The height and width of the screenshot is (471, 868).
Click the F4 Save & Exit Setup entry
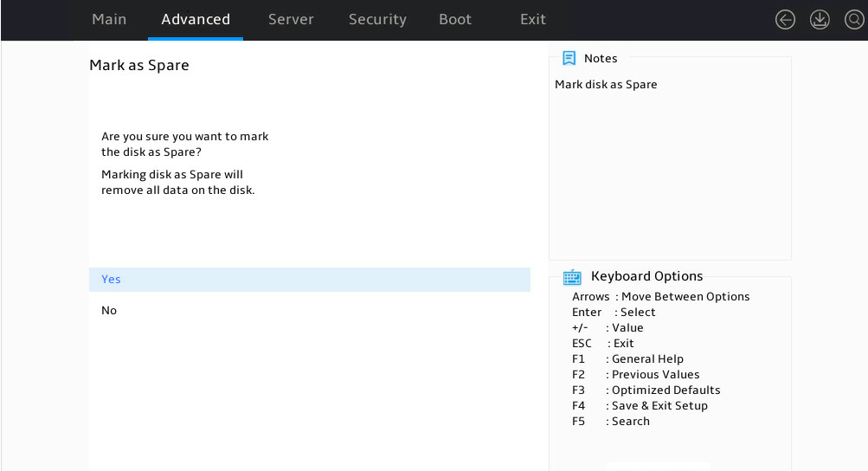[640, 405]
